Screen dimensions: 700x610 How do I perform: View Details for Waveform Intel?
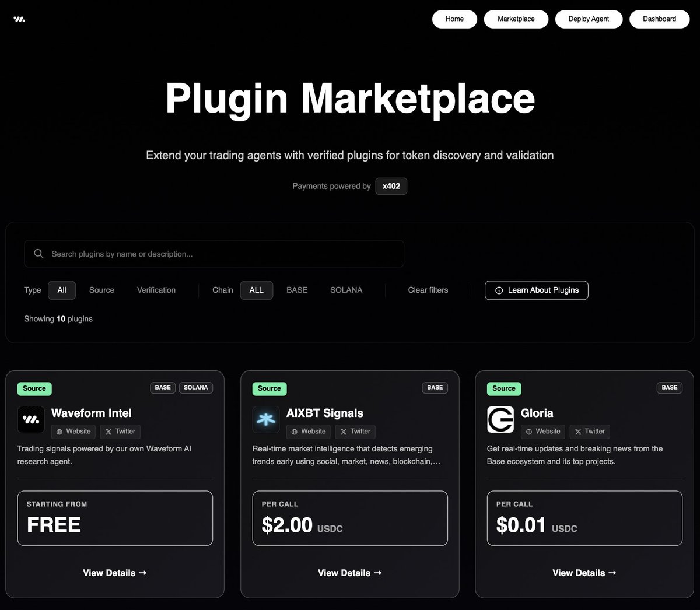[115, 573]
